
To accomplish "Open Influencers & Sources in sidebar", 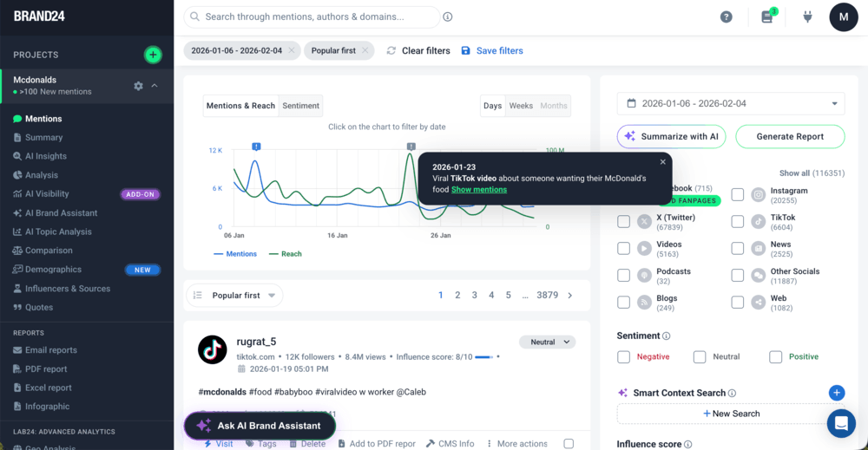I will 68,289.
